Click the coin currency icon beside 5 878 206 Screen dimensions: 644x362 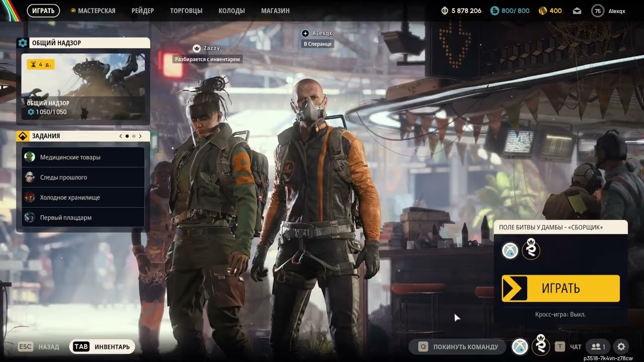point(445,11)
